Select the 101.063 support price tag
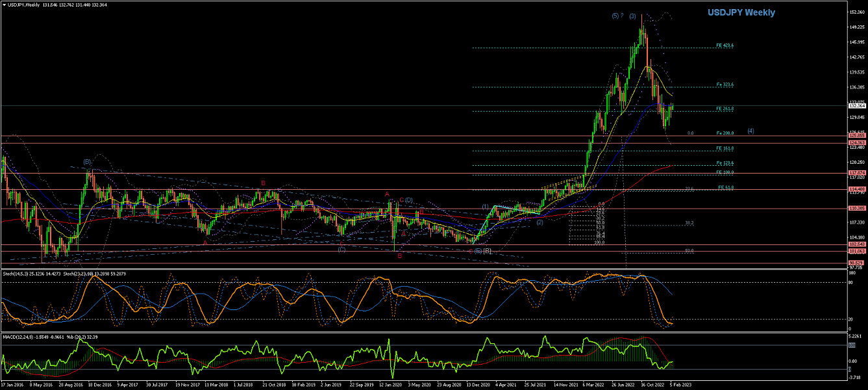The width and height of the screenshot is (868, 390). point(856,251)
